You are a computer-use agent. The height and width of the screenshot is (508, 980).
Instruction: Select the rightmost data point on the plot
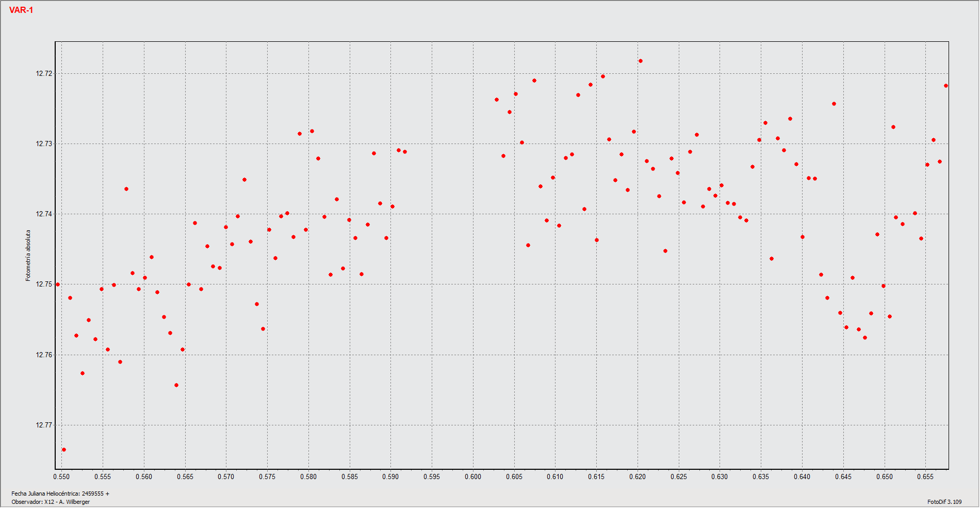tap(946, 86)
